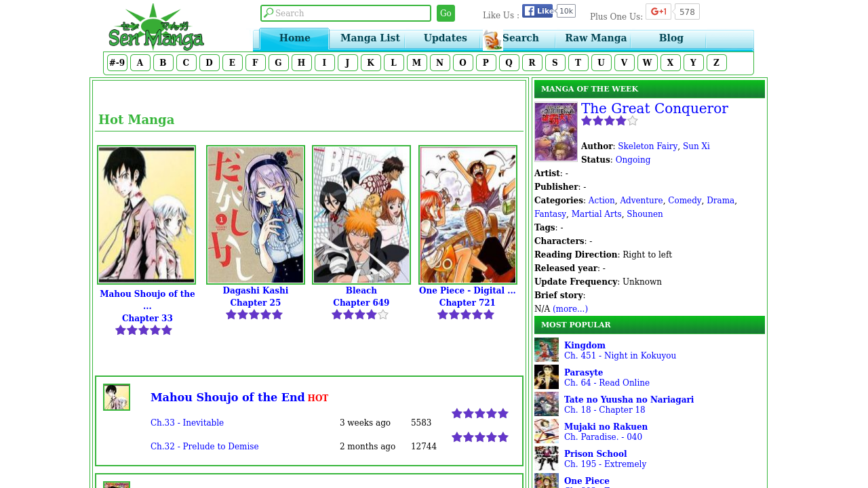Open the Manga List section
The width and height of the screenshot is (868, 488).
coord(370,37)
